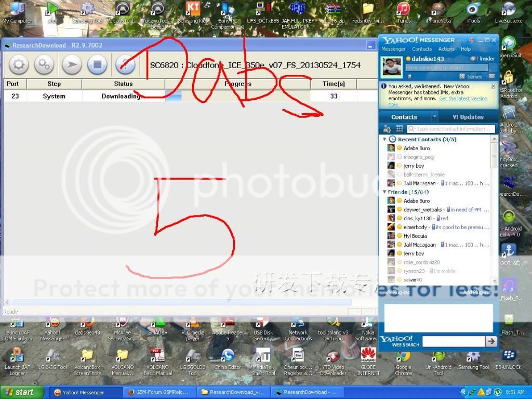Switch to the Y! Updates tab

[x=468, y=117]
